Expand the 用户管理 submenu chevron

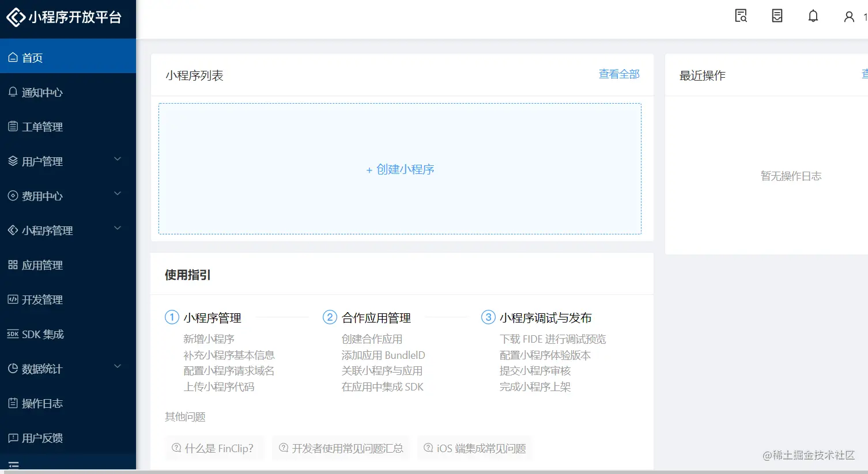pos(118,160)
